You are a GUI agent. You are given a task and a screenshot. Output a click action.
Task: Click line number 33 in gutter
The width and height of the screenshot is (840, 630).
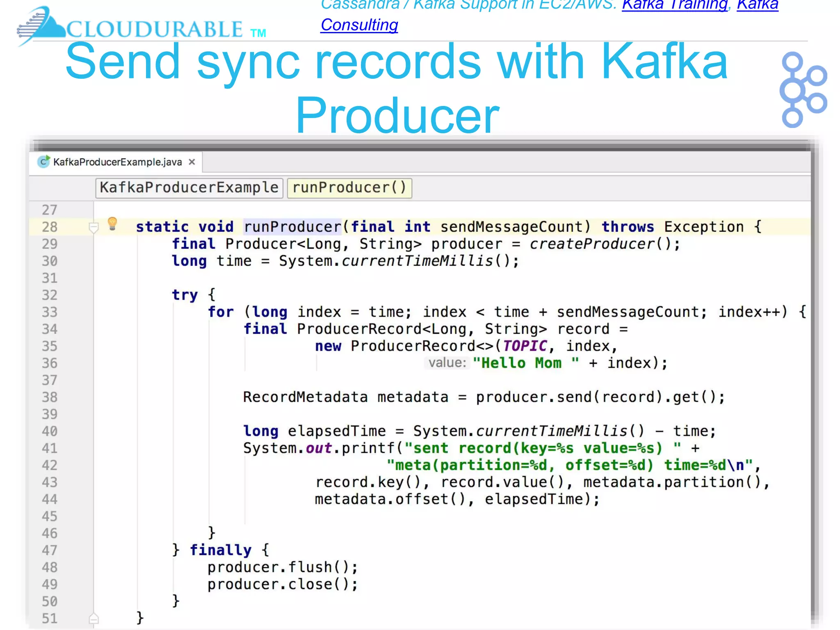click(50, 312)
